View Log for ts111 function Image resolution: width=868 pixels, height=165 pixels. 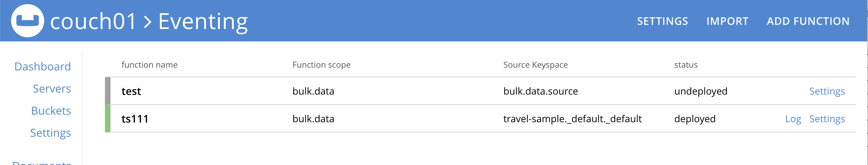[793, 119]
